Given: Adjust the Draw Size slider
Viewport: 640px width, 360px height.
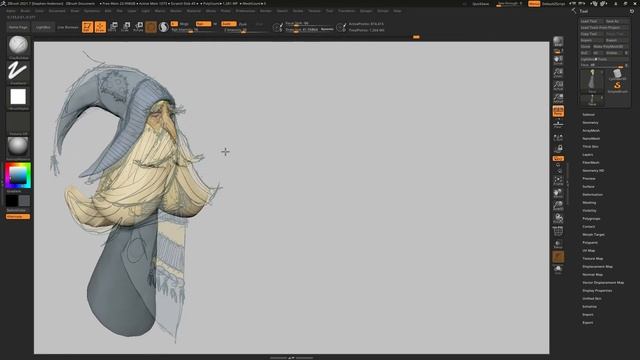Looking at the screenshot, I should (x=309, y=30).
